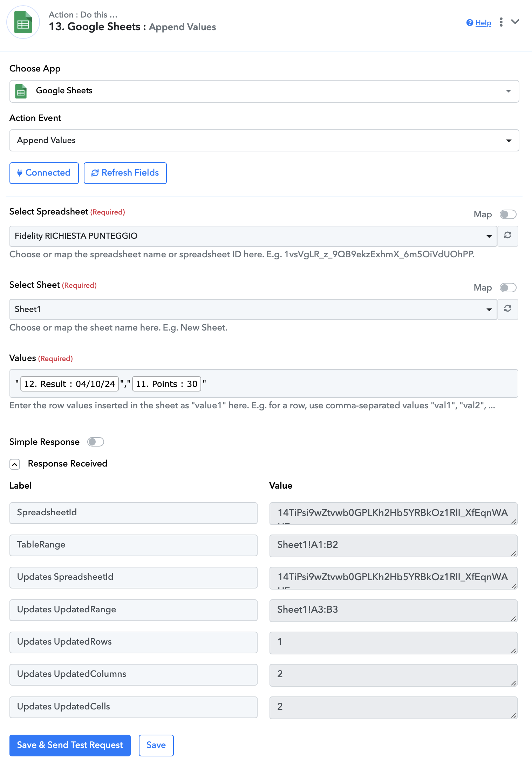Refresh the spreadsheet list icon
This screenshot has height=762, width=532.
(507, 236)
